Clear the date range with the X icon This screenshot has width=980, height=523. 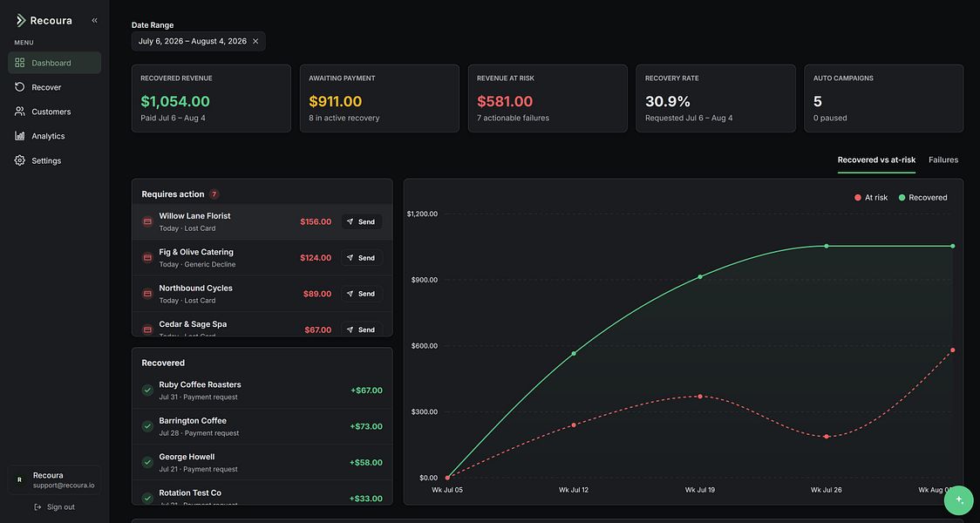tap(255, 41)
